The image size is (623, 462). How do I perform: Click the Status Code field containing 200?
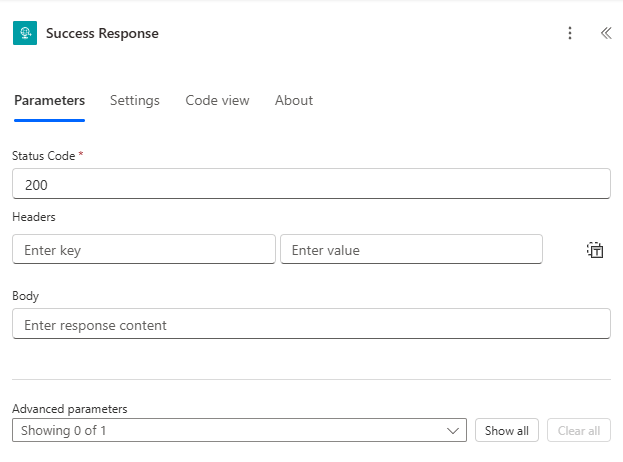(311, 184)
